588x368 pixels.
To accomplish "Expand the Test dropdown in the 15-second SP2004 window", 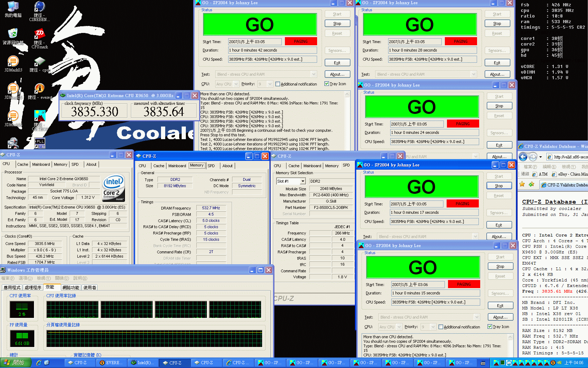I will point(477,317).
